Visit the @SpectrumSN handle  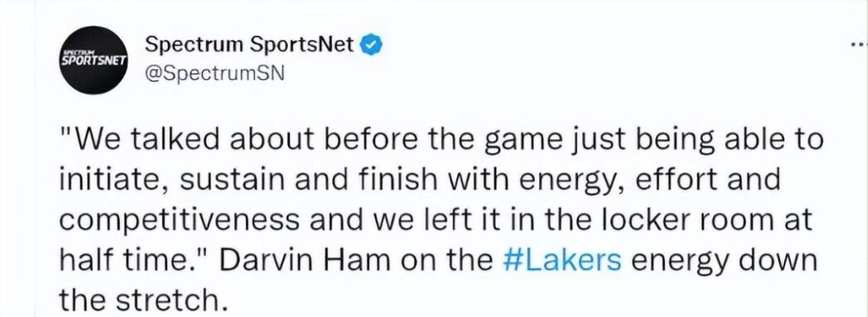(214, 73)
